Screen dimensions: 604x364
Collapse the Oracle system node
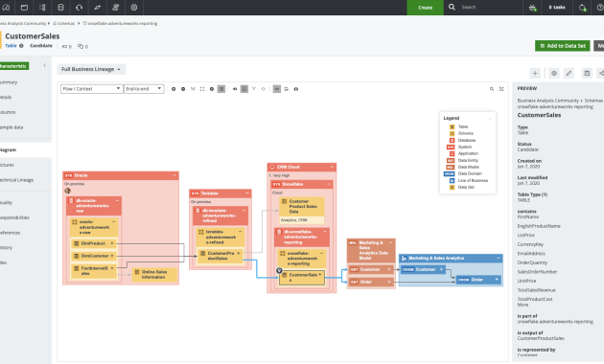point(174,175)
